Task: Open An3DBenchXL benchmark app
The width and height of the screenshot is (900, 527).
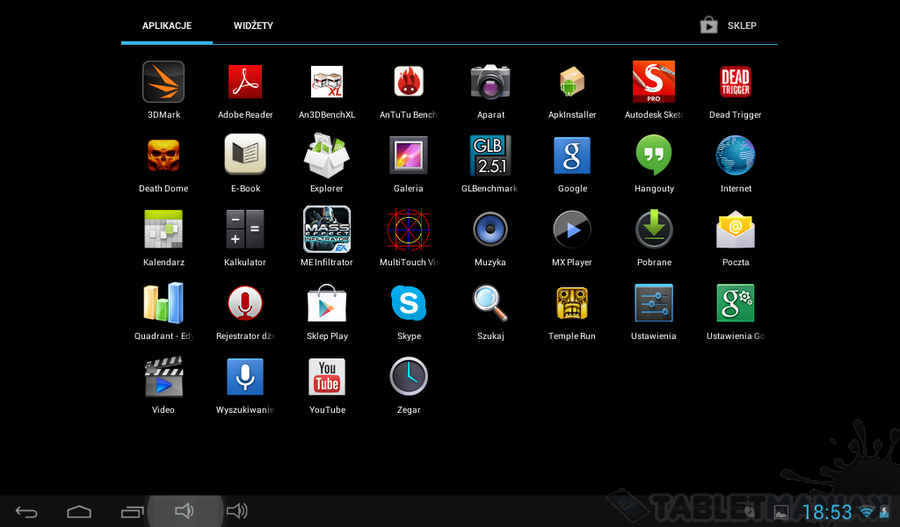Action: pyautogui.click(x=327, y=82)
